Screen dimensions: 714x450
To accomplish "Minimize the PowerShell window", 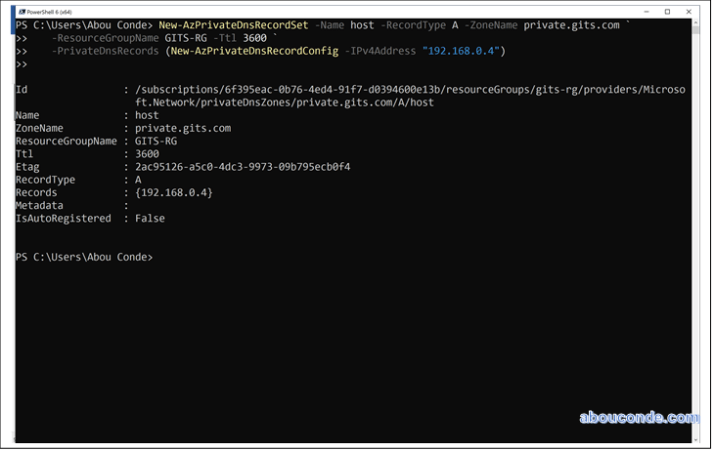I will pyautogui.click(x=640, y=11).
